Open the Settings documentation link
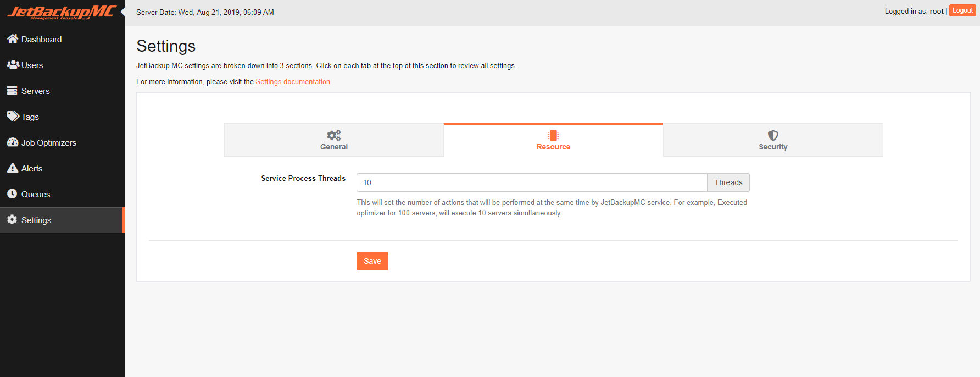 click(293, 81)
